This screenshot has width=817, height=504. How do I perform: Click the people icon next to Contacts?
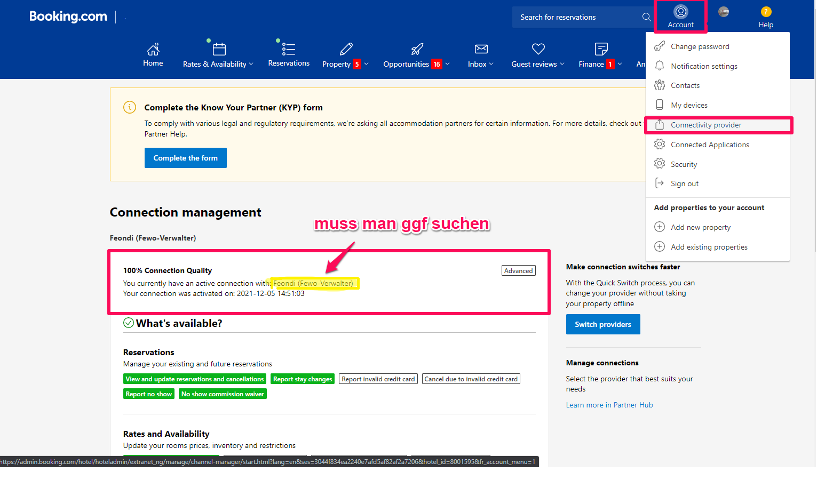(x=660, y=85)
